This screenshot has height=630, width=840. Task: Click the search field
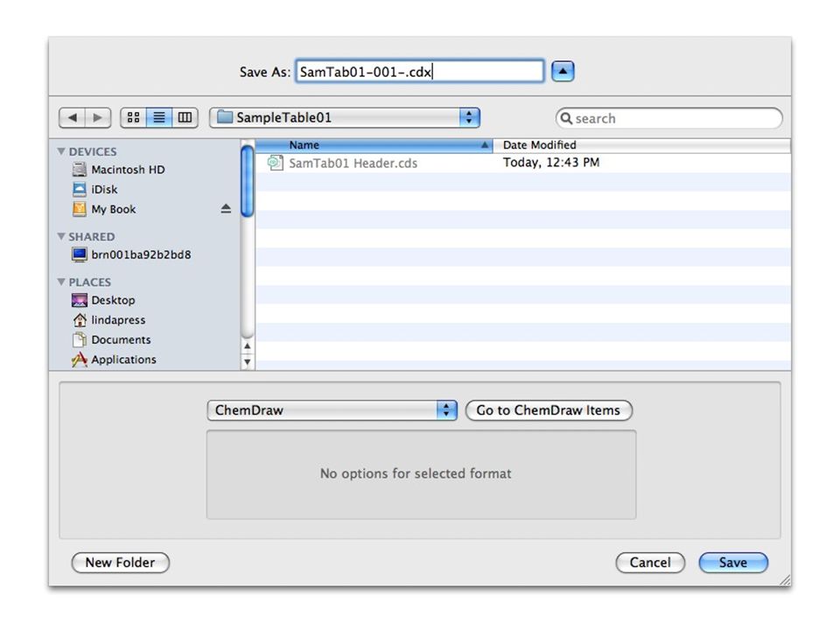[669, 118]
